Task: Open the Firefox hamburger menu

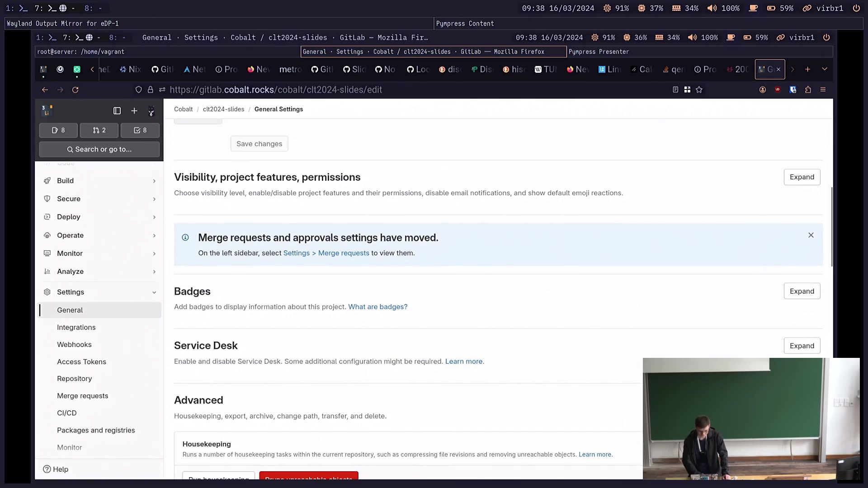Action: pyautogui.click(x=823, y=90)
